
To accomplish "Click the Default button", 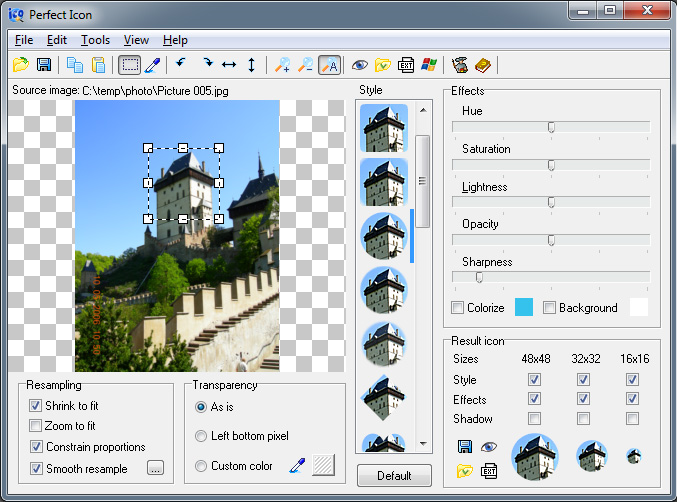I will (x=394, y=476).
